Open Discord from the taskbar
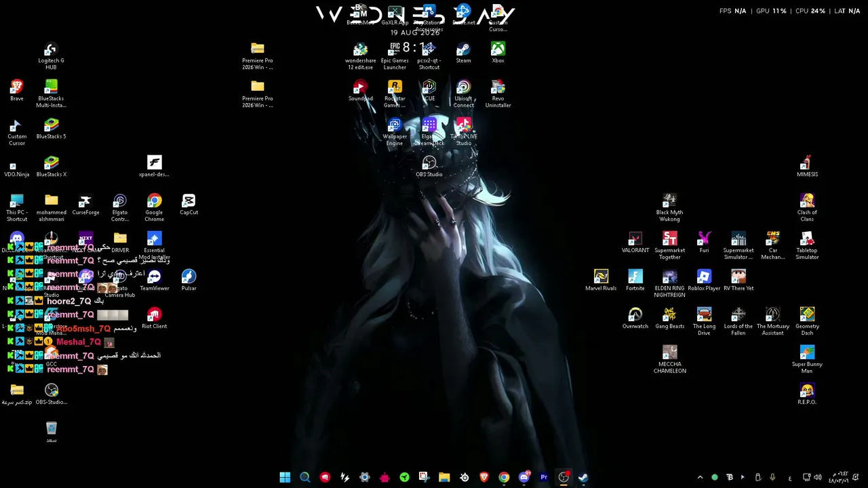The width and height of the screenshot is (868, 488). [x=524, y=477]
